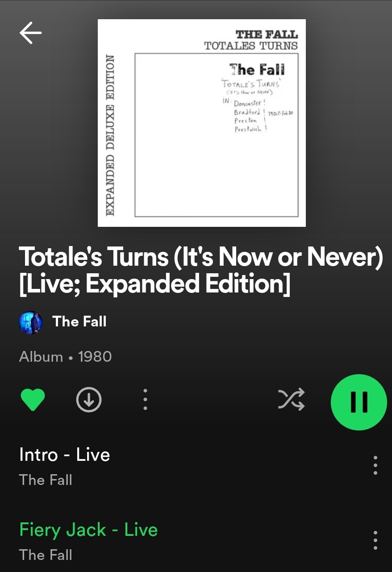The width and height of the screenshot is (392, 572).
Task: Toggle shuffle play for the album
Action: point(292,399)
